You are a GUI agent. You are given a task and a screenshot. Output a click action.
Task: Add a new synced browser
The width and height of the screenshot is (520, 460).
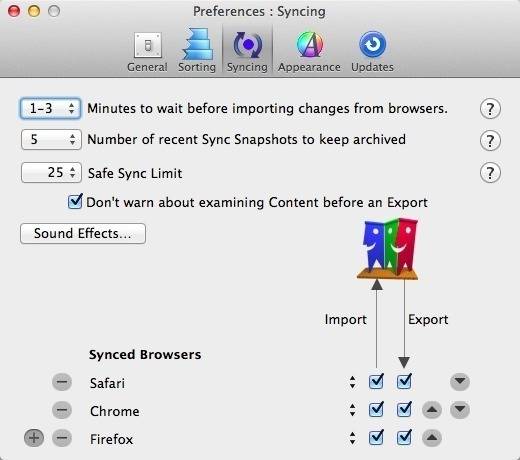click(34, 438)
